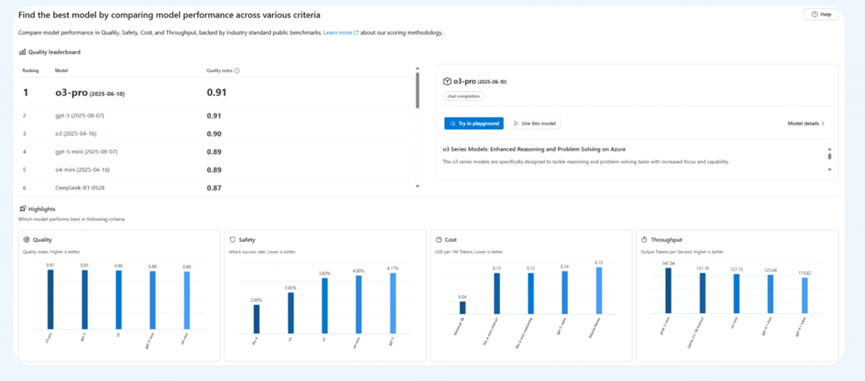Screen dimensions: 865x381
Task: Click the Quality leaderboard chart icon
Action: point(22,52)
